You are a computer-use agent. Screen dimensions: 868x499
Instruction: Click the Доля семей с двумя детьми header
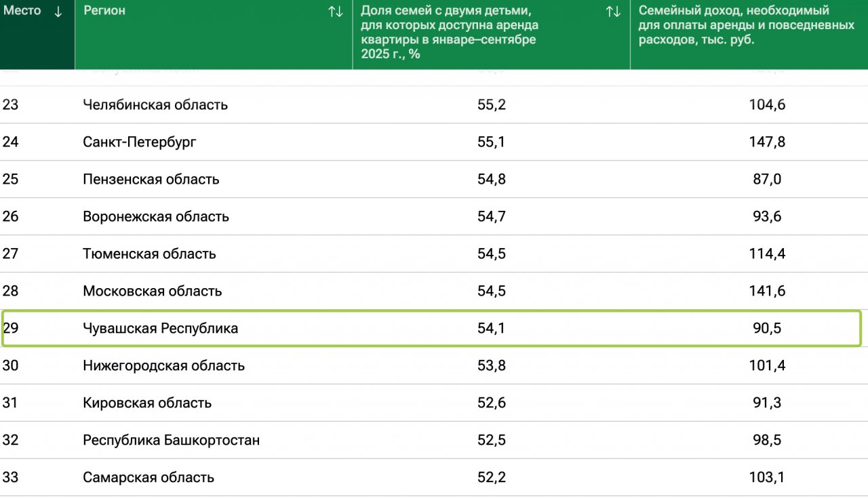450,32
